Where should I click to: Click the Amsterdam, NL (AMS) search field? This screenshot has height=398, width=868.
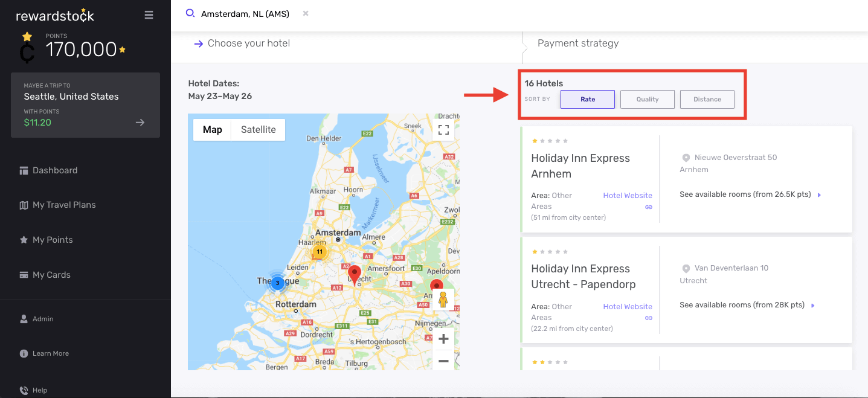pos(245,14)
